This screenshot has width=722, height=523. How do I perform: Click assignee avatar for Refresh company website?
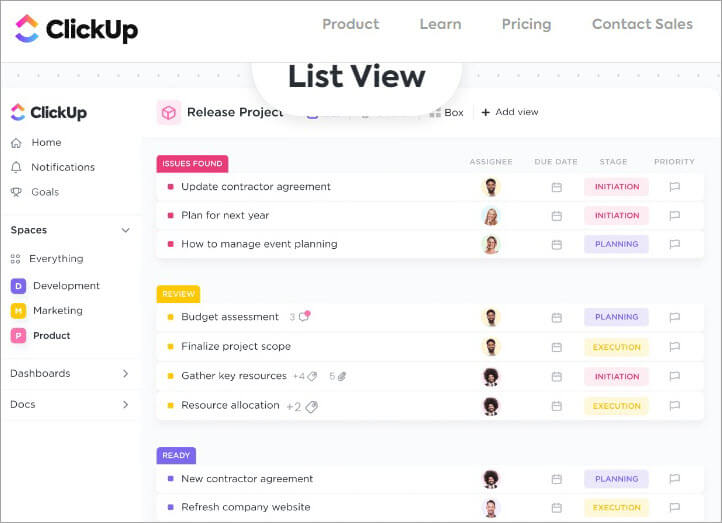click(x=491, y=508)
